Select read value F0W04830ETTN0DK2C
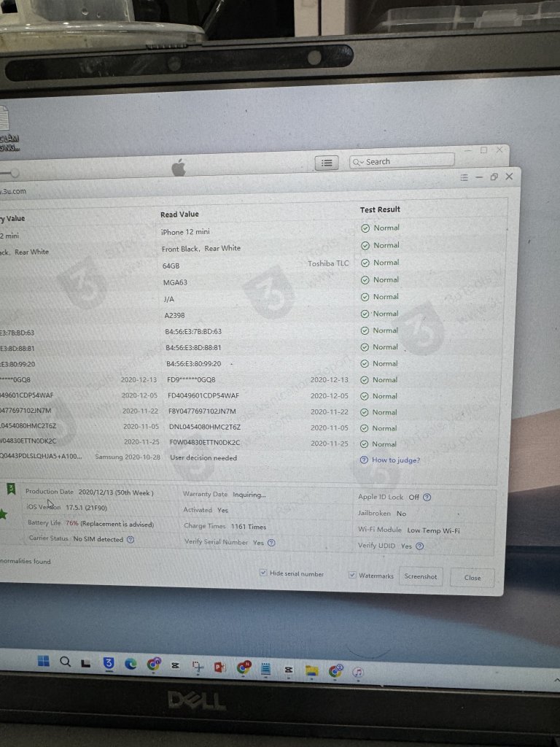 click(205, 442)
